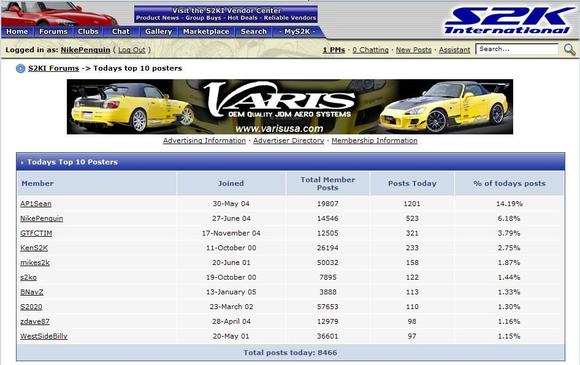Click join date 17-November 04
Image resolution: width=580 pixels, height=365 pixels.
tap(231, 233)
